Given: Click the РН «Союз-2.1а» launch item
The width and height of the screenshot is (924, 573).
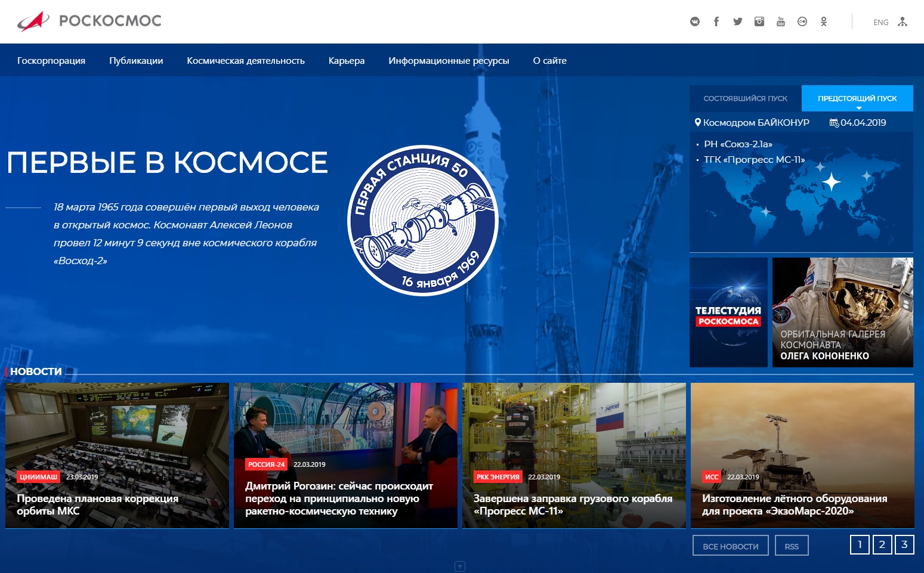Looking at the screenshot, I should click(738, 144).
